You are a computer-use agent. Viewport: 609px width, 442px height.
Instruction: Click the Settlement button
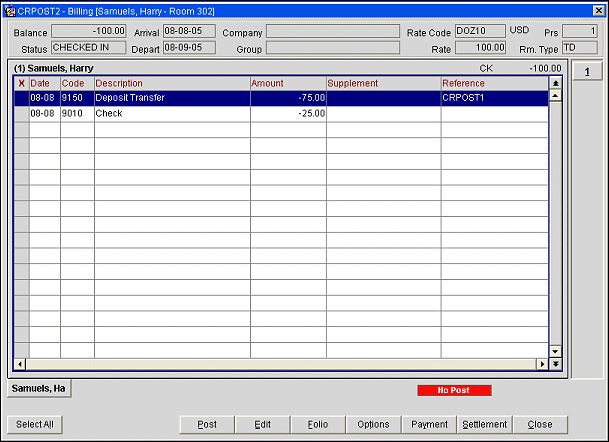(x=485, y=424)
